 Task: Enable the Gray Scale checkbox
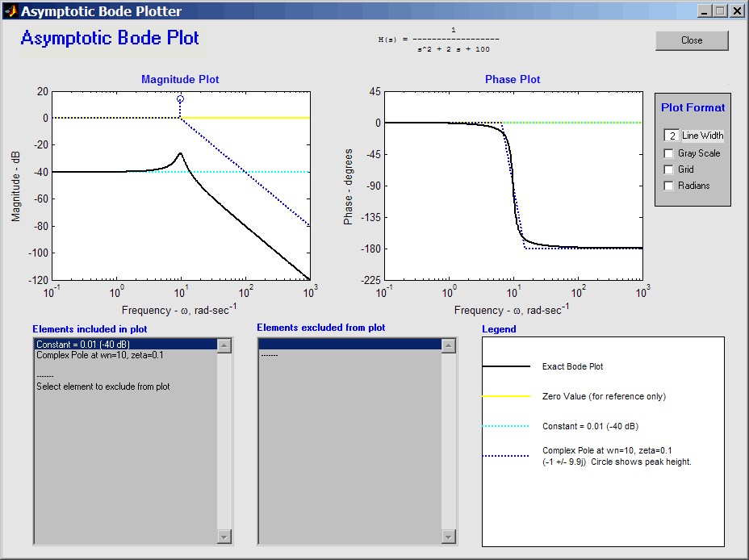669,153
